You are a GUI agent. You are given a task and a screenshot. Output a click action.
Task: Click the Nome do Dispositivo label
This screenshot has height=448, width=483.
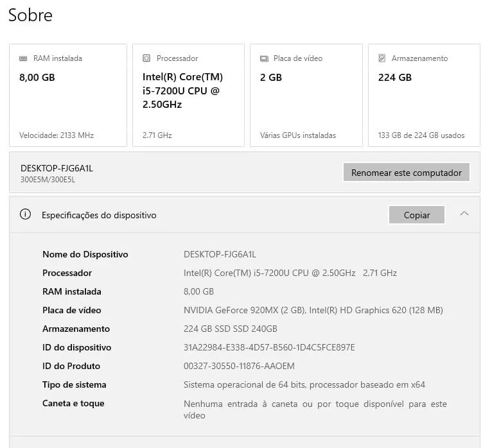point(85,254)
